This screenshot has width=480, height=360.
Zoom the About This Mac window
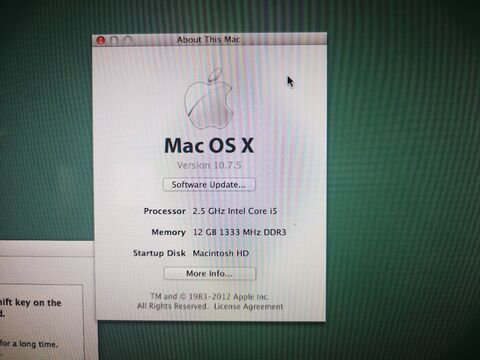click(x=128, y=41)
